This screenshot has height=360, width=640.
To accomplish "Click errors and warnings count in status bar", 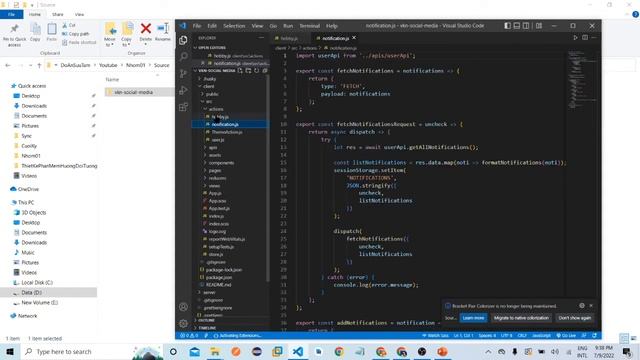I will tap(189, 336).
